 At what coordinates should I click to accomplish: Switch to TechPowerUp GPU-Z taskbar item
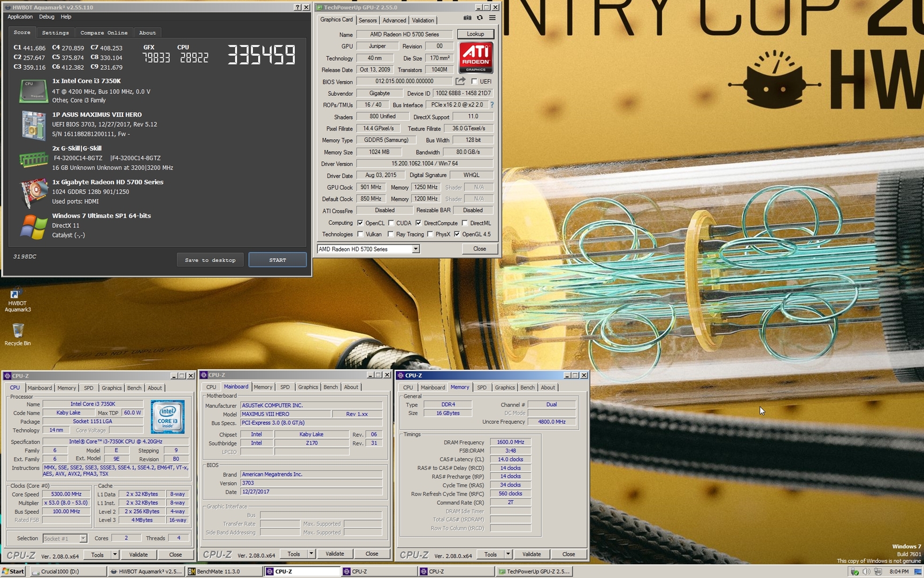click(534, 571)
